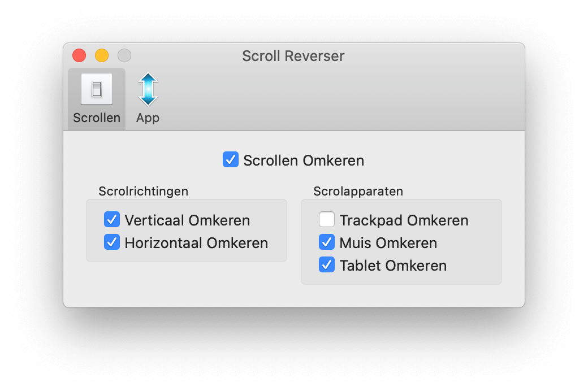Select the light switch Scrollen icon
This screenshot has width=588, height=391.
[96, 88]
